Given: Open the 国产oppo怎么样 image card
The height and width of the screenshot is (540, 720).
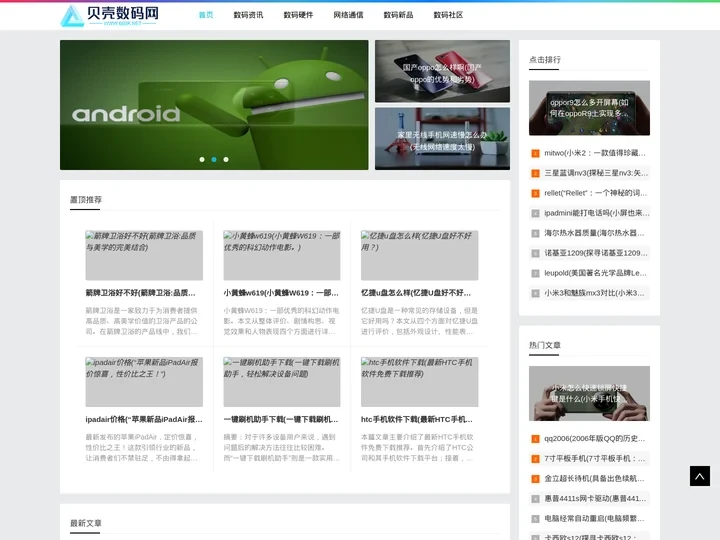Looking at the screenshot, I should click(x=442, y=71).
